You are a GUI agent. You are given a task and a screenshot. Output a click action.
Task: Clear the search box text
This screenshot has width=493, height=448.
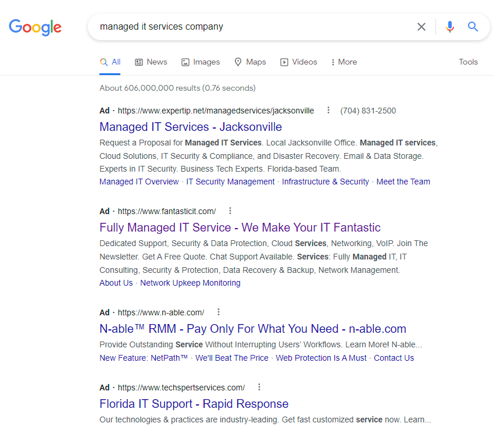pos(421,27)
